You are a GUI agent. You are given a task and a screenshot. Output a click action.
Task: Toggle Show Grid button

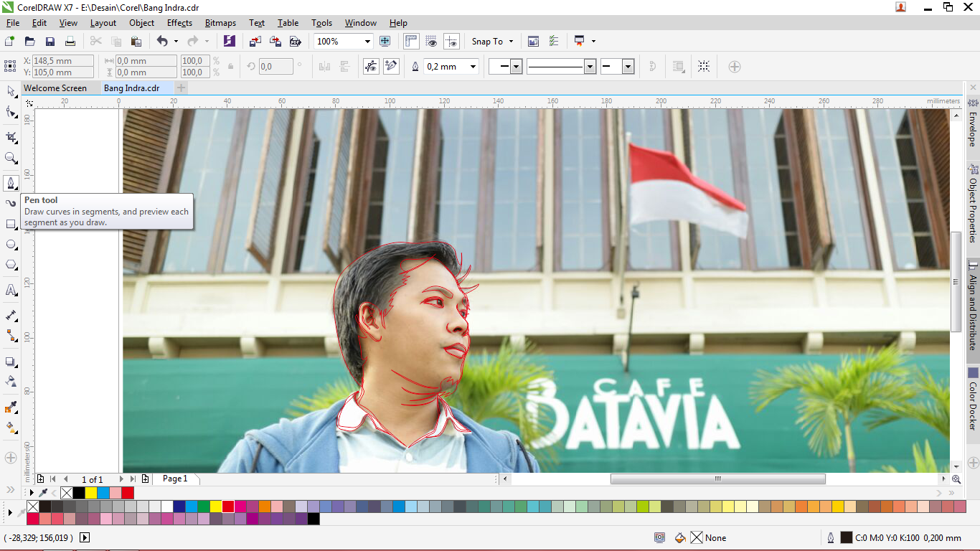(431, 42)
